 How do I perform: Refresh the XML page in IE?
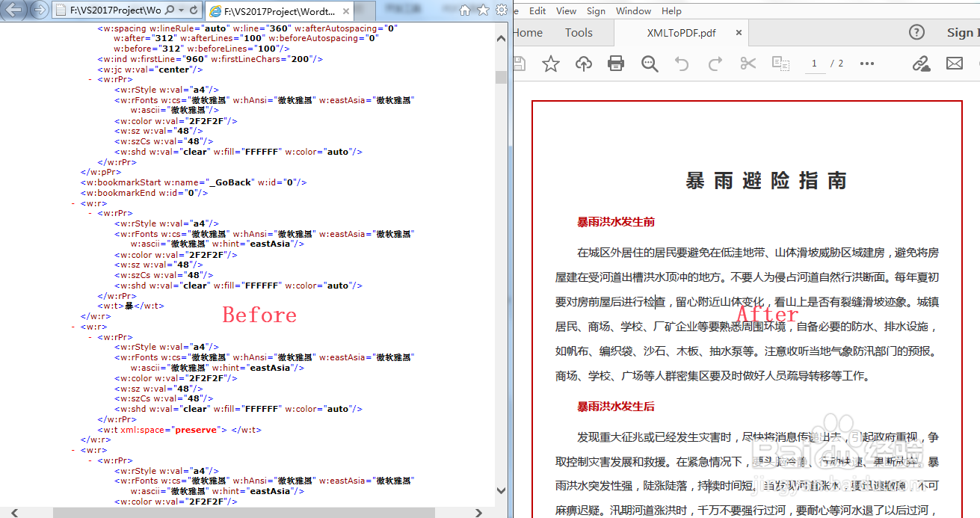click(194, 10)
